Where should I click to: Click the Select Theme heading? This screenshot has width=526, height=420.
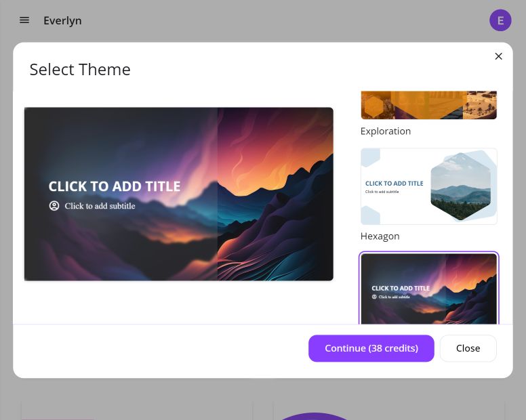pos(80,70)
